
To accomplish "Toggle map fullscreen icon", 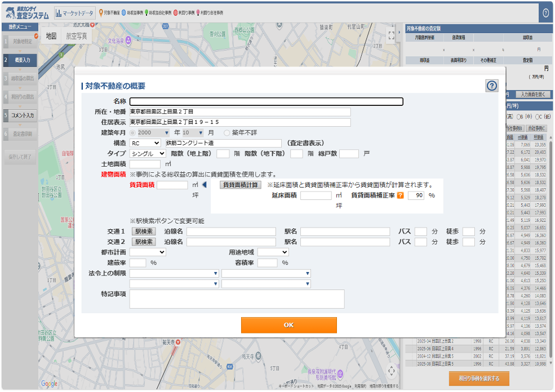I will tap(392, 34).
